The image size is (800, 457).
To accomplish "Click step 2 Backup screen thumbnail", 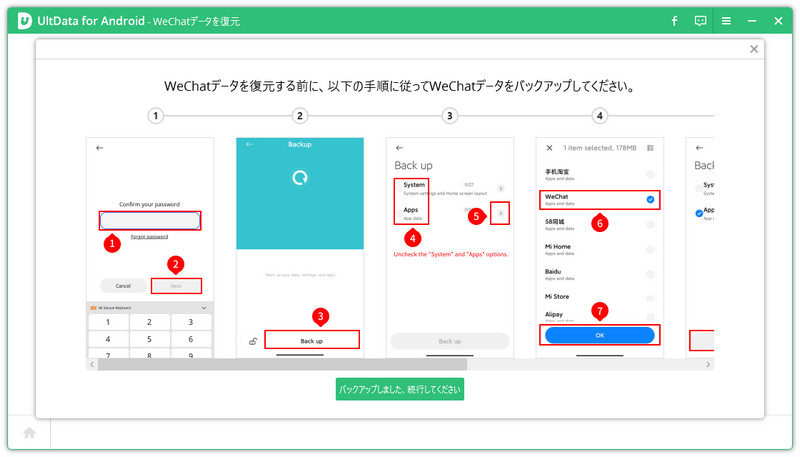I will tap(300, 247).
